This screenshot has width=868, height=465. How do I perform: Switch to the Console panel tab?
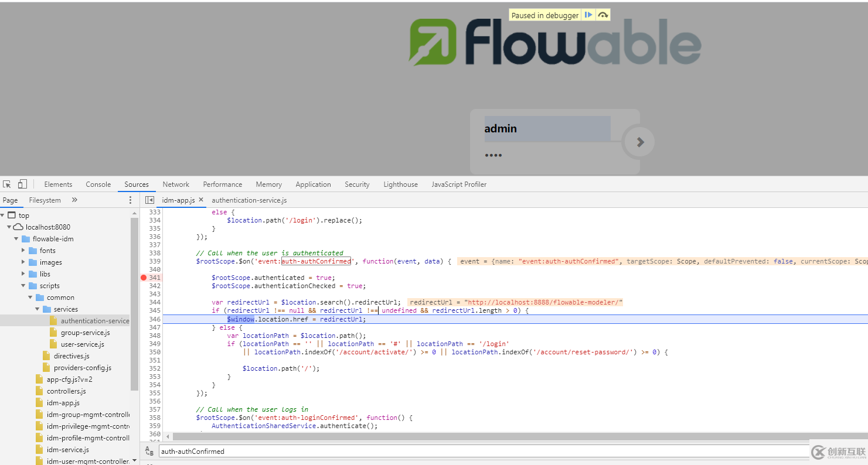pos(98,184)
